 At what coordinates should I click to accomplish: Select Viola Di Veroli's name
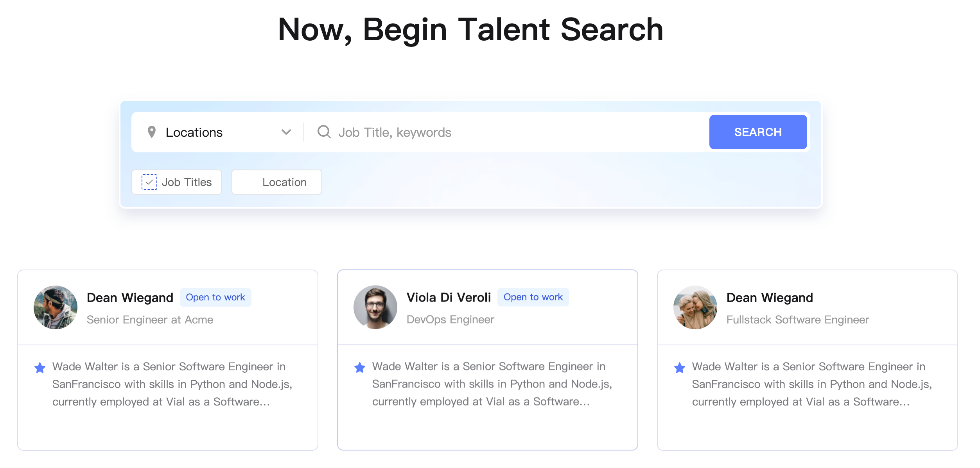coord(449,297)
